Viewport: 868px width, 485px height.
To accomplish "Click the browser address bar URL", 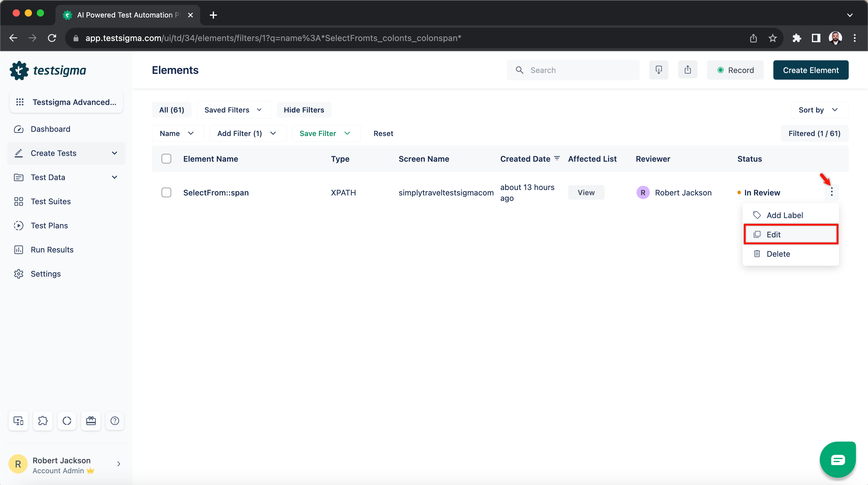I will [x=273, y=38].
